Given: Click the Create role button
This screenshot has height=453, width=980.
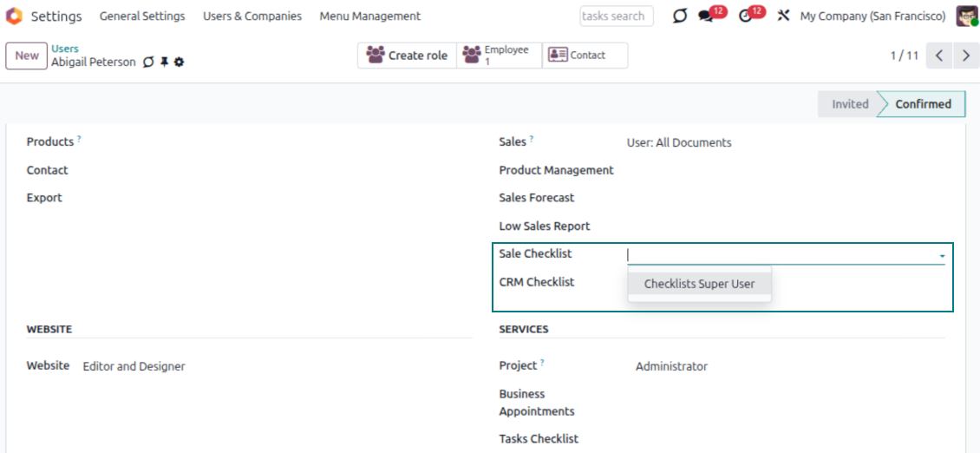Looking at the screenshot, I should pos(408,56).
